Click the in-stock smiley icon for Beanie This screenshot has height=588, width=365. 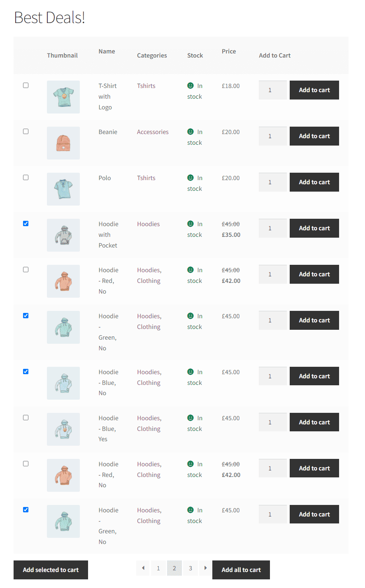(190, 132)
